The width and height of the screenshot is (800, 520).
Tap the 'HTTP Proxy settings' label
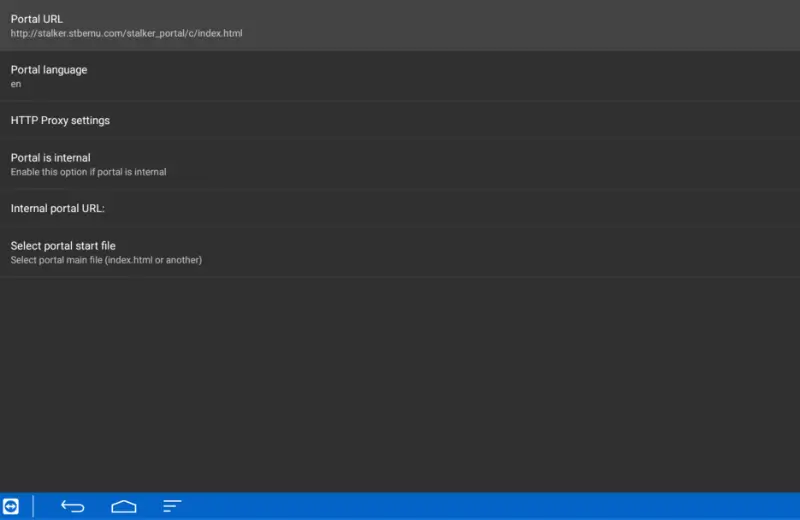(x=60, y=120)
